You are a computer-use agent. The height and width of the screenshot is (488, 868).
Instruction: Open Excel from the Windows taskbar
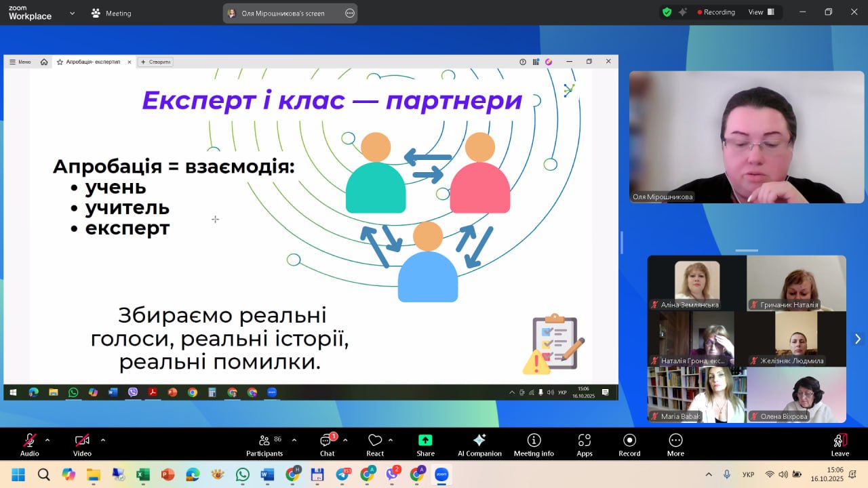pos(142,474)
